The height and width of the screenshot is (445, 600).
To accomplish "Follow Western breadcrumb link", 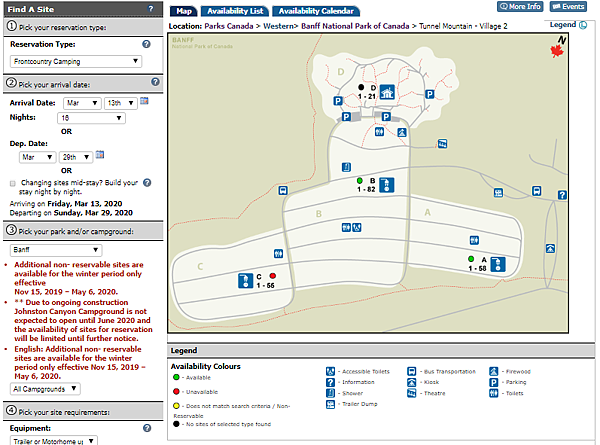I will (278, 26).
